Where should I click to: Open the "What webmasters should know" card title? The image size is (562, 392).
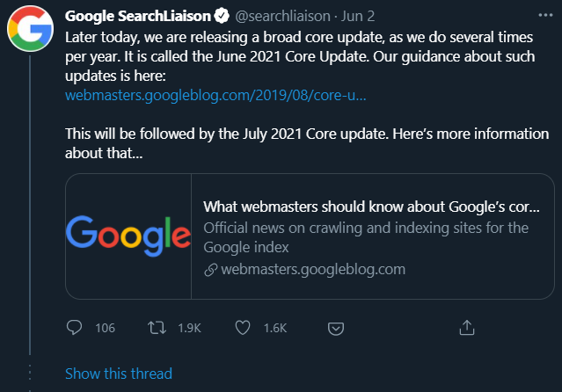pyautogui.click(x=371, y=207)
